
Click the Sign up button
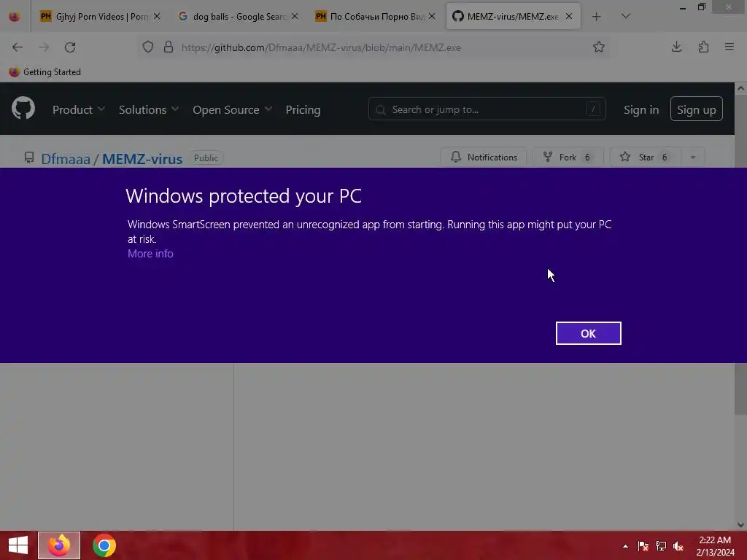[x=697, y=109]
